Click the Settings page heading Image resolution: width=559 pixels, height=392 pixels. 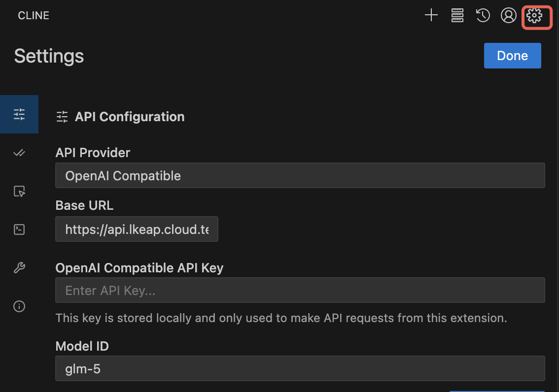(x=49, y=56)
